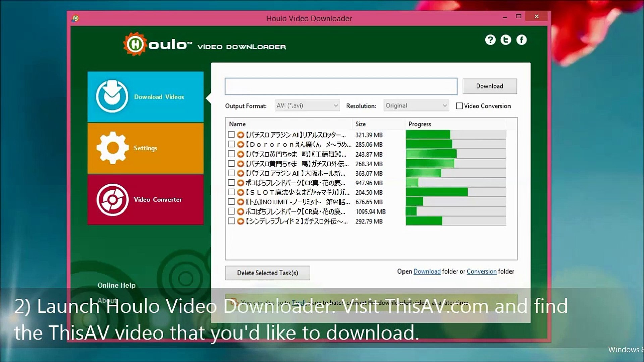Click the Houlo logo icon
Viewport: 644px width, 362px height.
coord(135,44)
